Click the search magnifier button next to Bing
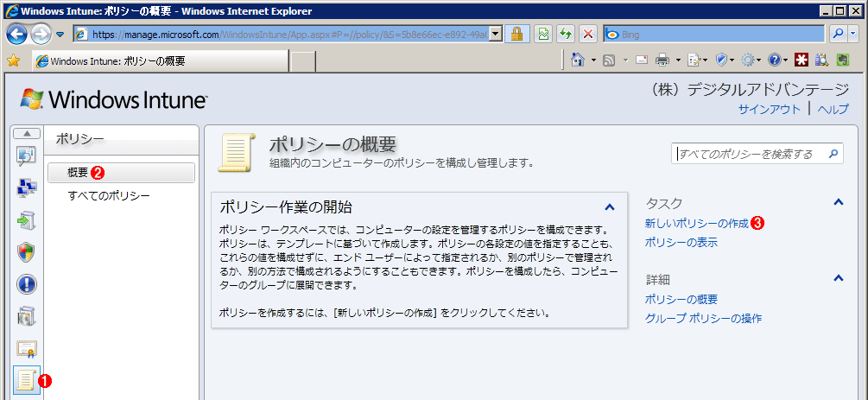Screen dimensions: 868x400 pyautogui.click(x=838, y=35)
